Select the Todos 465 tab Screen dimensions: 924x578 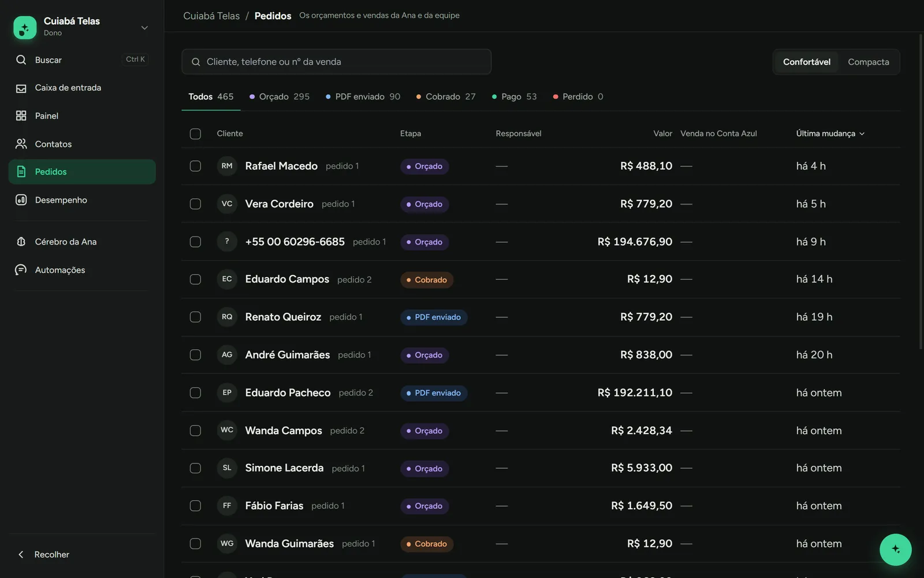coord(211,97)
